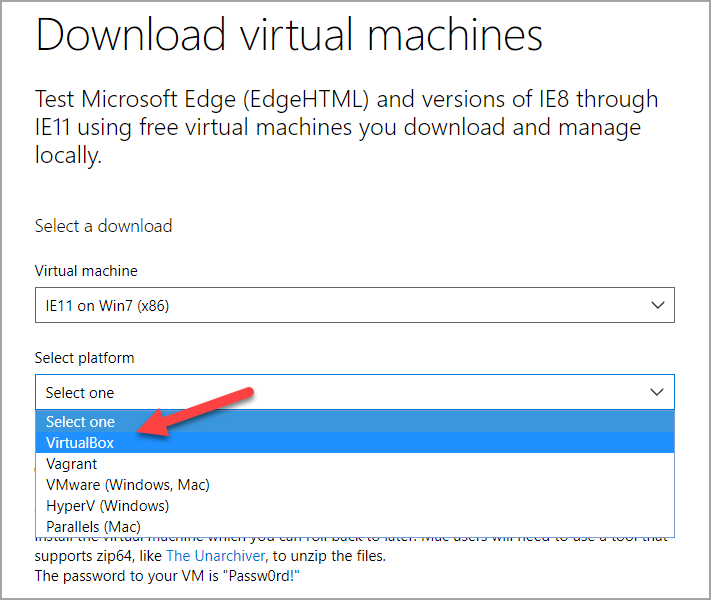Select VirtualBox from the platform list
Screen dimensions: 711x600
point(355,443)
